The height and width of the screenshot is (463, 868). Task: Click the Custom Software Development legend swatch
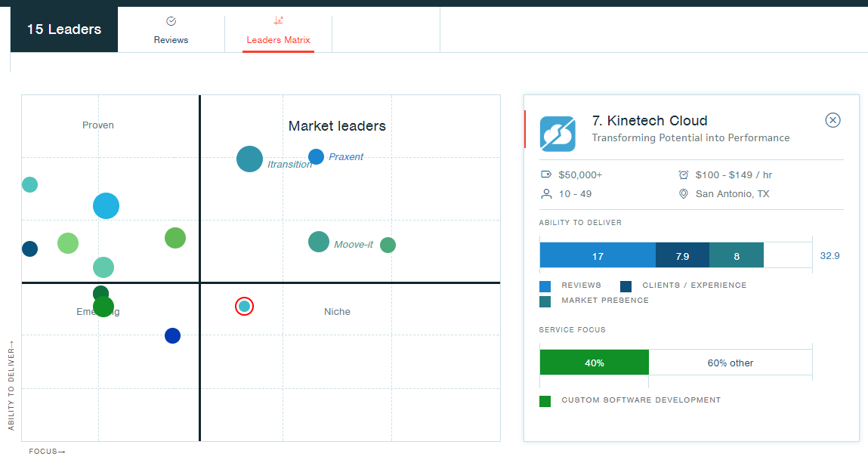point(545,401)
